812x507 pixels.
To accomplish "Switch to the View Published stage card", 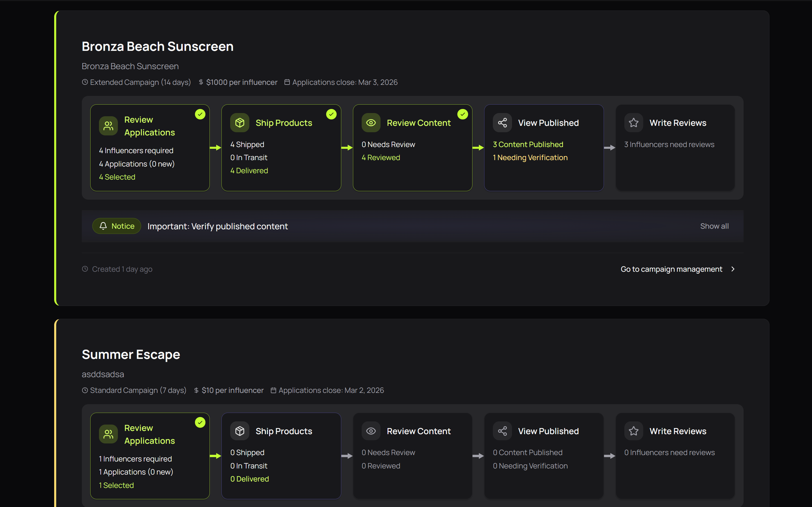I will coord(544,148).
